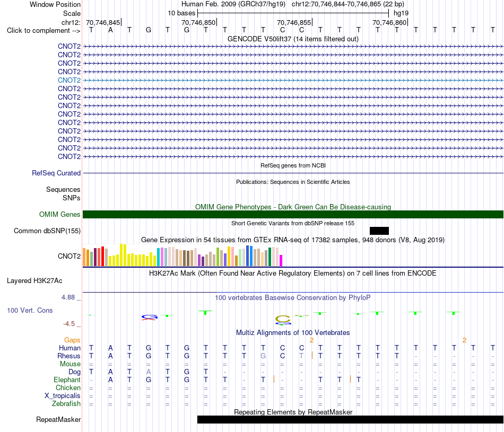Click the gray G base in the Rhesus row
This screenshot has width=504, height=432.
click(263, 356)
